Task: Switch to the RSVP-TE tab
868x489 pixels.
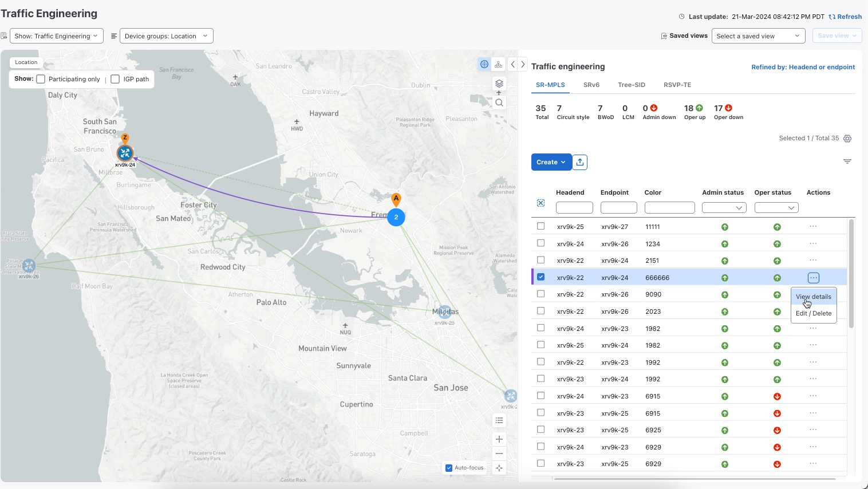Action: point(677,85)
